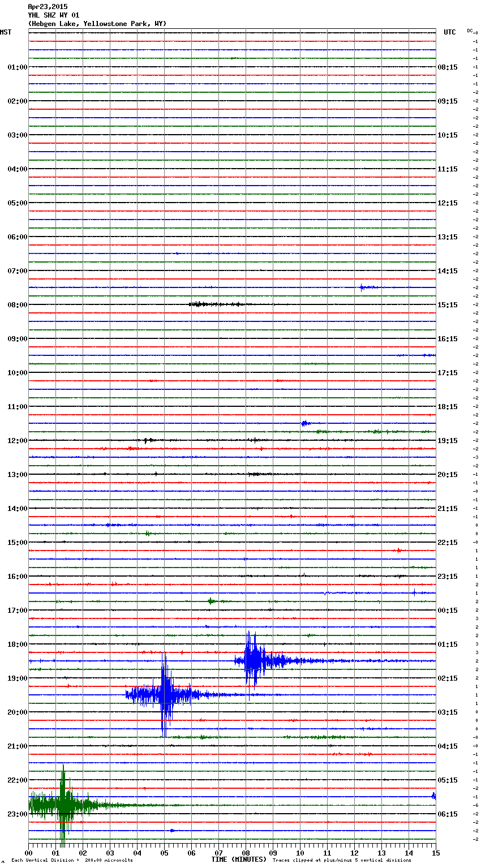Click the 17:15 UTC time label
Image resolution: width=481 pixels, height=868 pixels.
[x=448, y=372]
